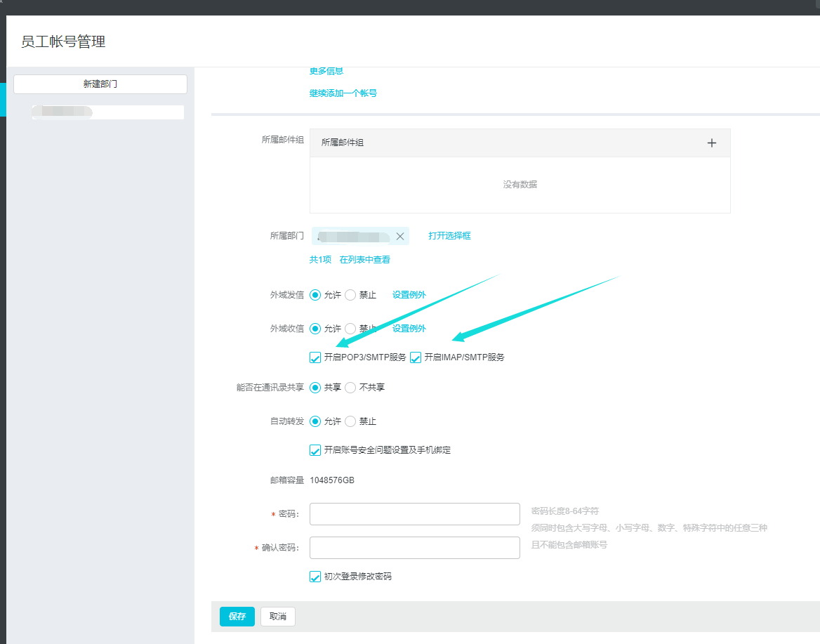
Task: Click the 确认密码 input field
Action: 414,548
